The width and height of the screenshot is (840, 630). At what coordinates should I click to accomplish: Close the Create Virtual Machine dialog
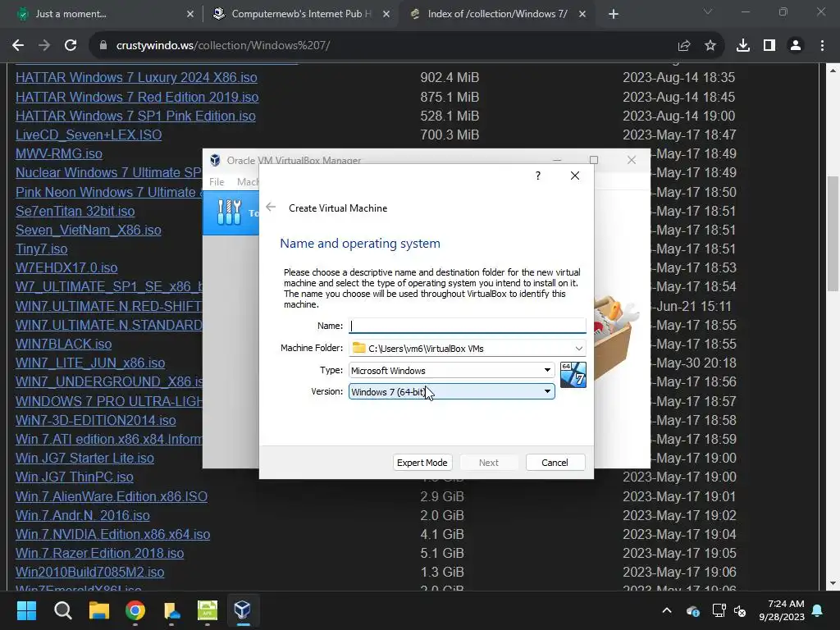[x=575, y=176]
